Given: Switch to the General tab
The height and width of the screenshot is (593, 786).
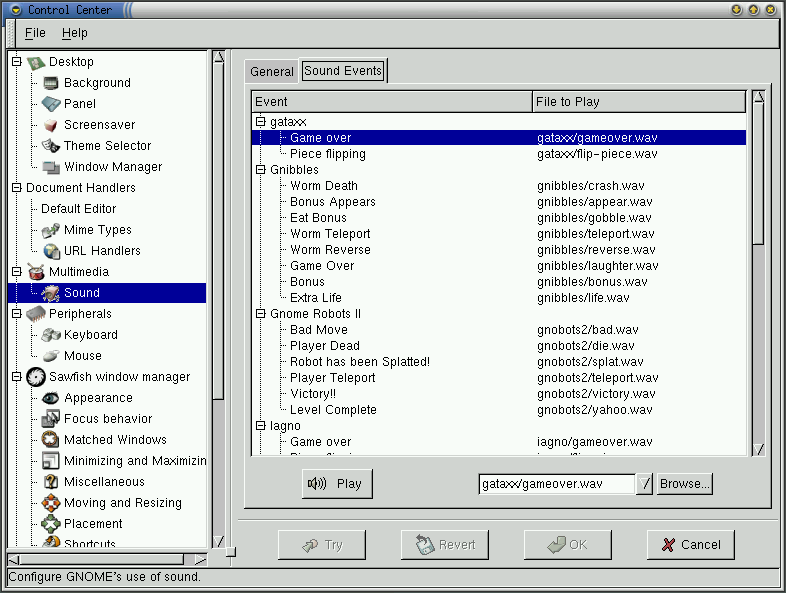Looking at the screenshot, I should [272, 72].
